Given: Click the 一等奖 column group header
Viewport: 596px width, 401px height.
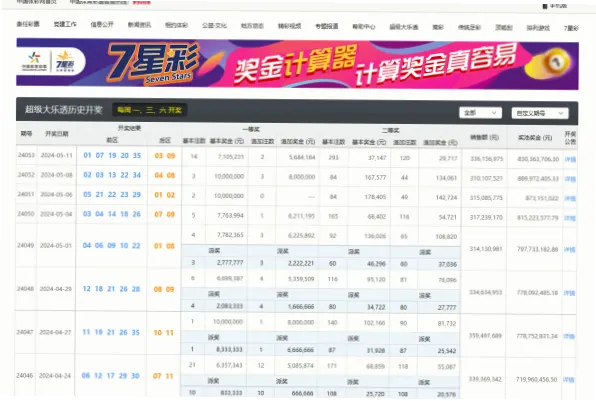Looking at the screenshot, I should (251, 130).
